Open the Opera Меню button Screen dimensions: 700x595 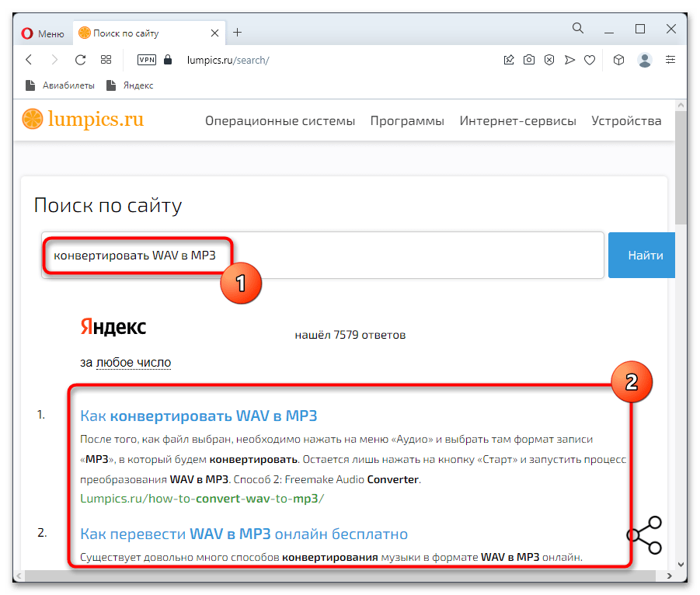pos(42,33)
